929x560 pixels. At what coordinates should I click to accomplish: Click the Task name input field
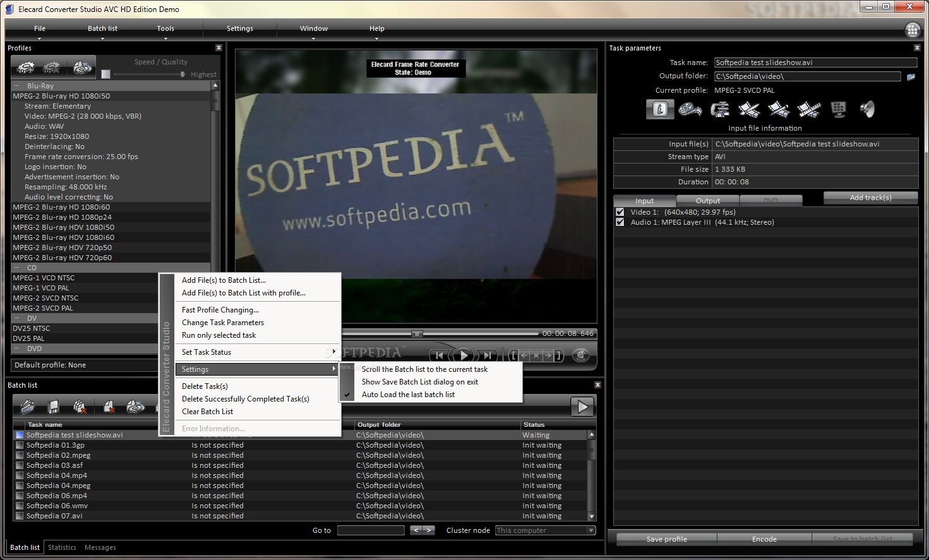(815, 63)
